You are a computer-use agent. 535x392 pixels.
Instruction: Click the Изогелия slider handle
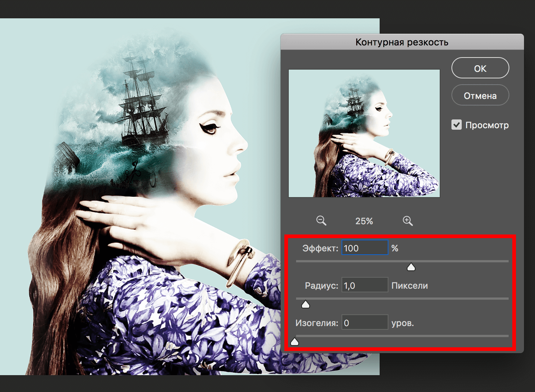[295, 342]
